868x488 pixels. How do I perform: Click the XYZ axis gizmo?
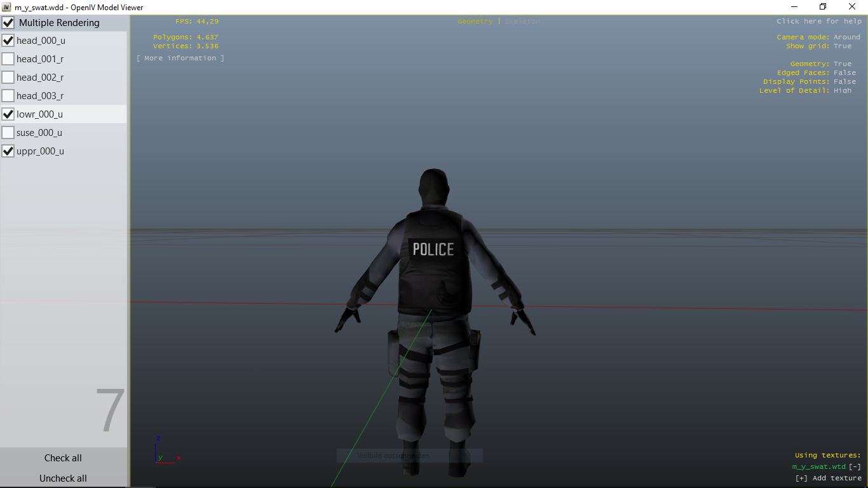[165, 451]
